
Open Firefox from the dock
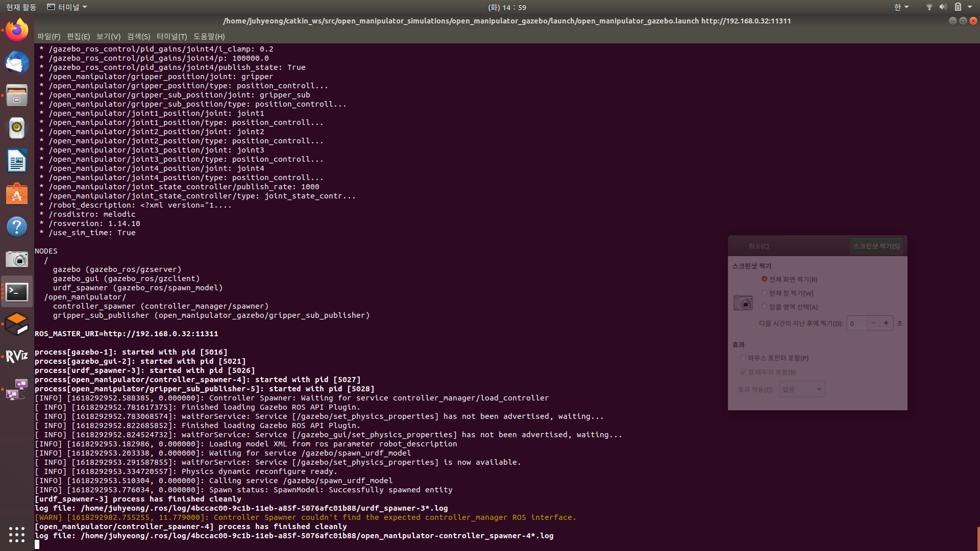(17, 31)
